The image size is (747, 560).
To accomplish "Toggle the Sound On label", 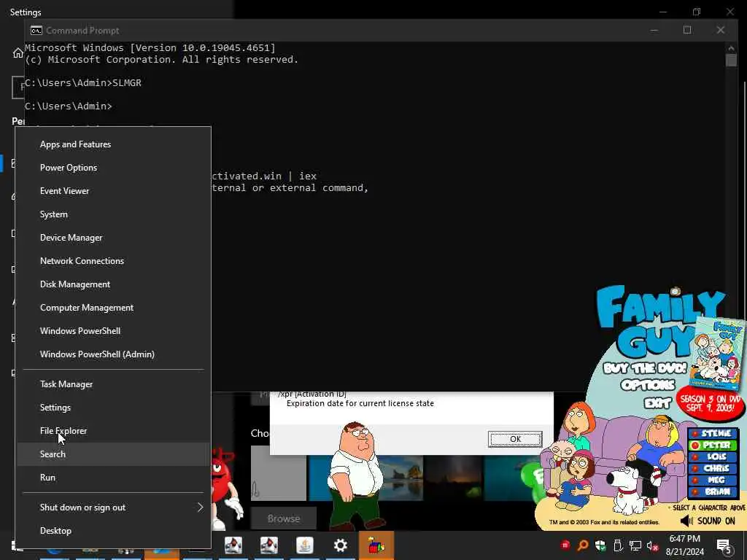I will [716, 521].
